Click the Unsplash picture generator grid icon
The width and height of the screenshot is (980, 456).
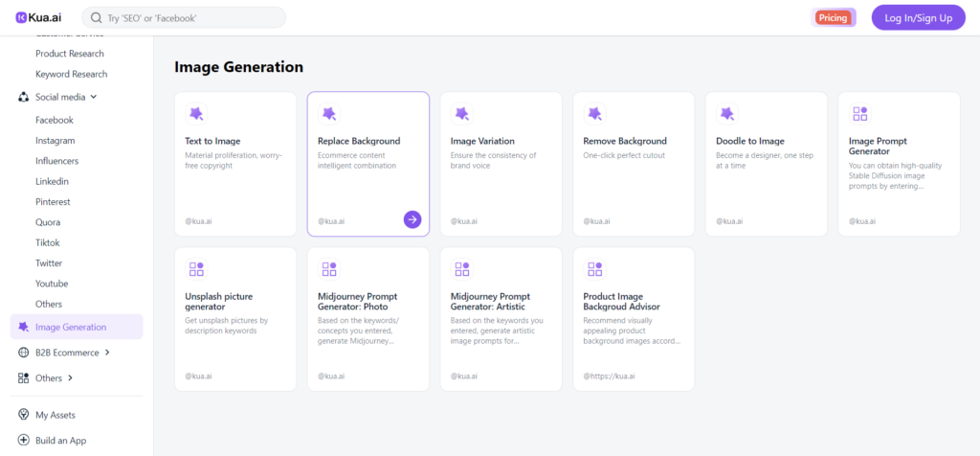point(196,269)
